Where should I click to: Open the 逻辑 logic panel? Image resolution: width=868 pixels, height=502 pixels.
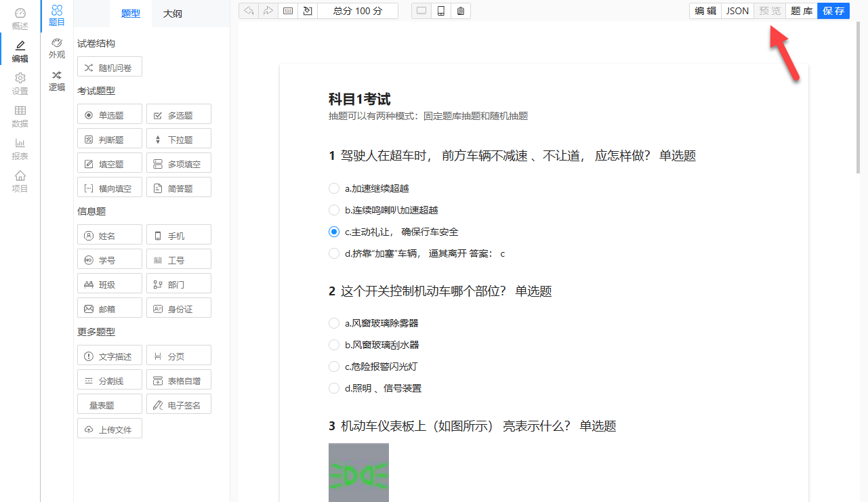click(57, 81)
